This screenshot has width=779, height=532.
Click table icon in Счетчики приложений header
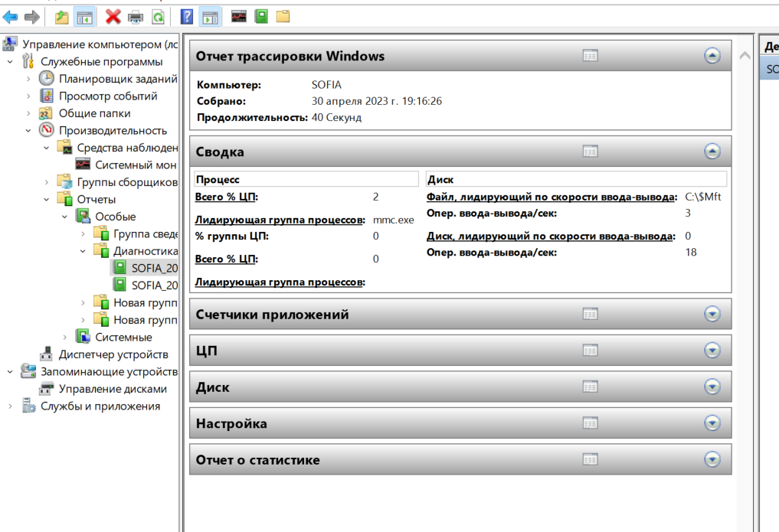591,314
